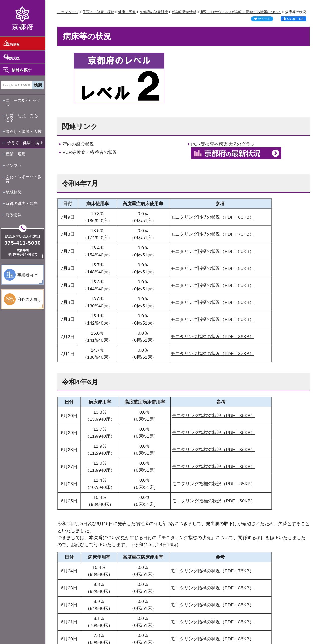
Task: Open the 6月28日 モニタリング指標の状況 PDF
Action: 213,450
